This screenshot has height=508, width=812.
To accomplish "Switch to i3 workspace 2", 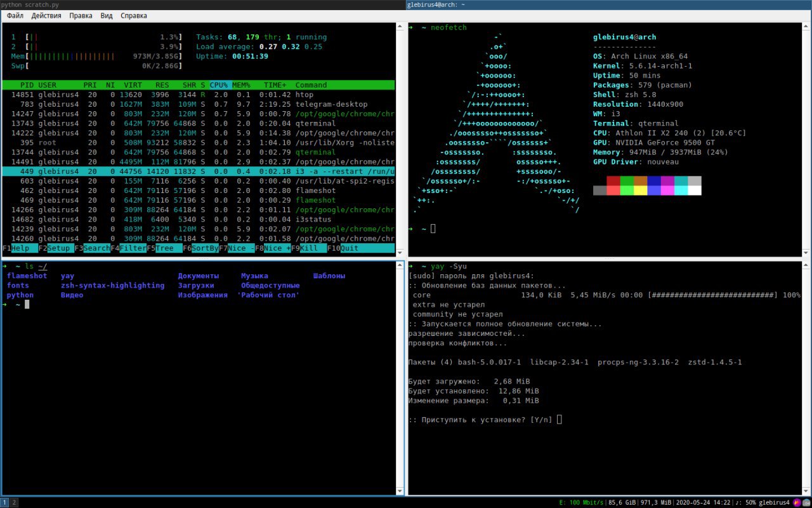I will coord(14,502).
